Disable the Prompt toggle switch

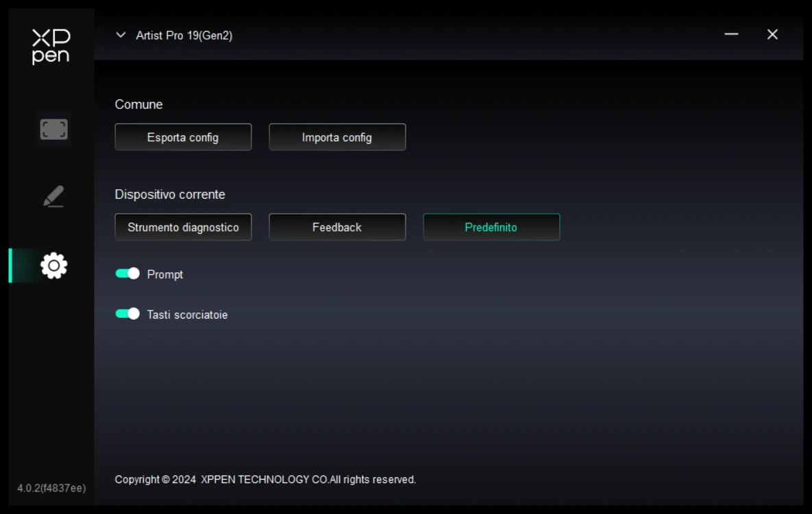127,273
